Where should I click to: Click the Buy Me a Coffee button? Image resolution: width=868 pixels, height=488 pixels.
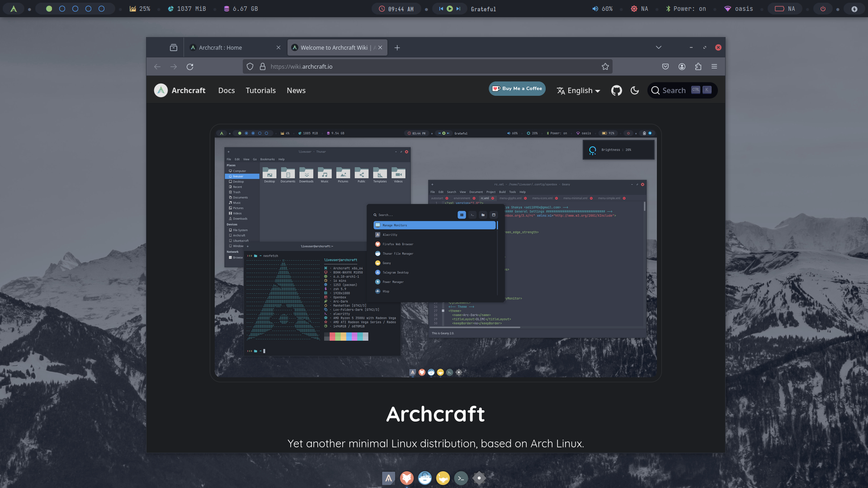tap(517, 89)
